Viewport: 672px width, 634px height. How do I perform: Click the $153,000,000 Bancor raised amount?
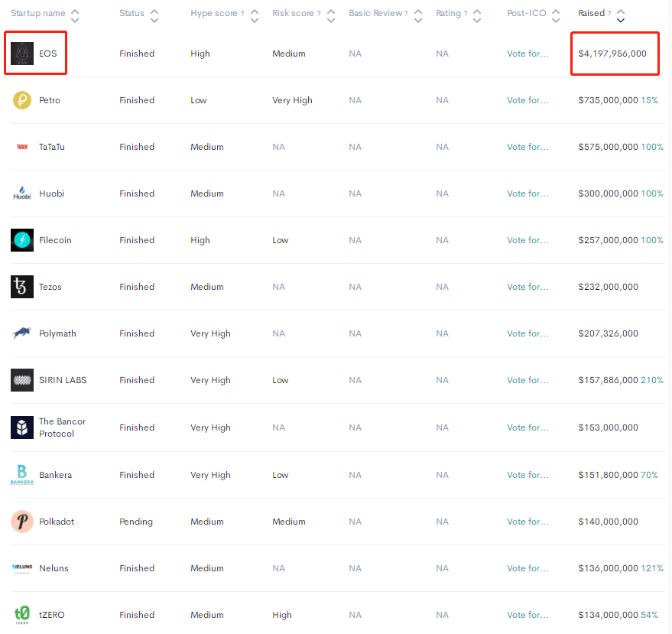pos(608,428)
